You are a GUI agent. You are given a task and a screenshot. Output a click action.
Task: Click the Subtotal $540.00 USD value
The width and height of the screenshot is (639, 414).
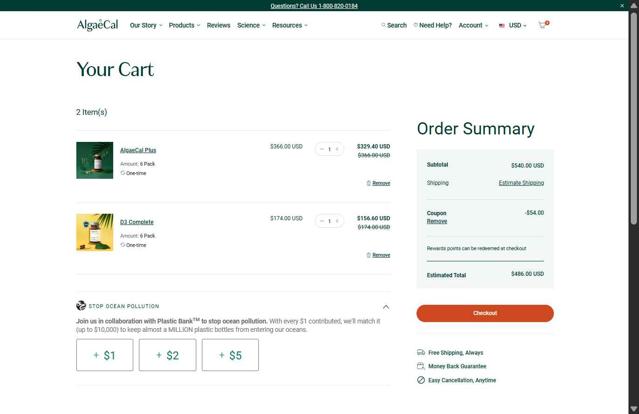527,165
